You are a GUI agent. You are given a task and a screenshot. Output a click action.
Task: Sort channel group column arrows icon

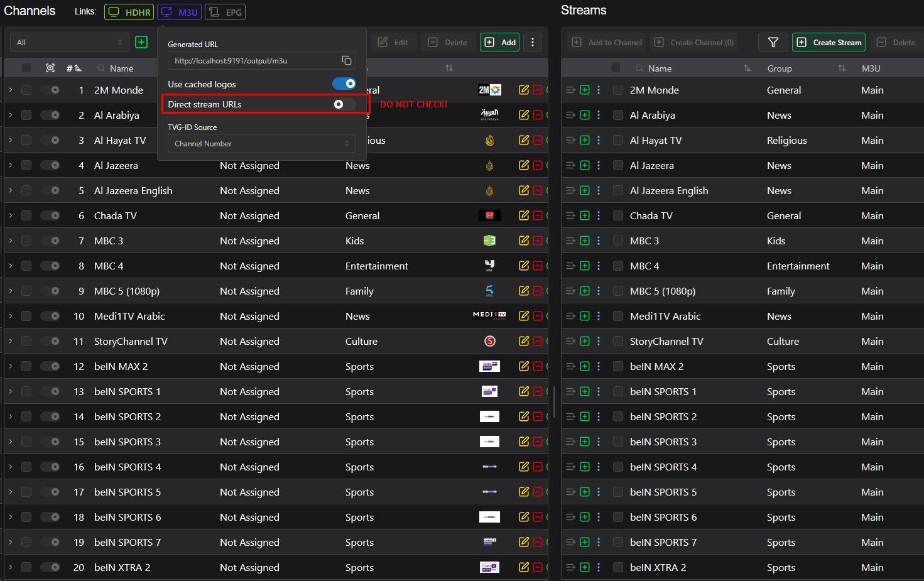(x=449, y=68)
